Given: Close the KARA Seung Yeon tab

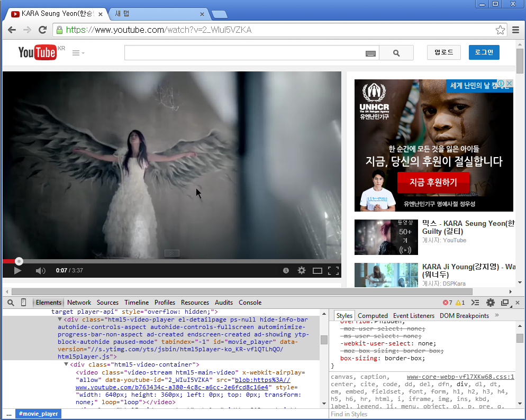Looking at the screenshot, I should click(101, 14).
